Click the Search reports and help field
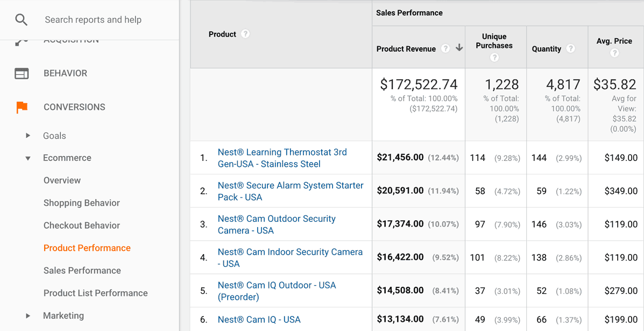 point(93,19)
